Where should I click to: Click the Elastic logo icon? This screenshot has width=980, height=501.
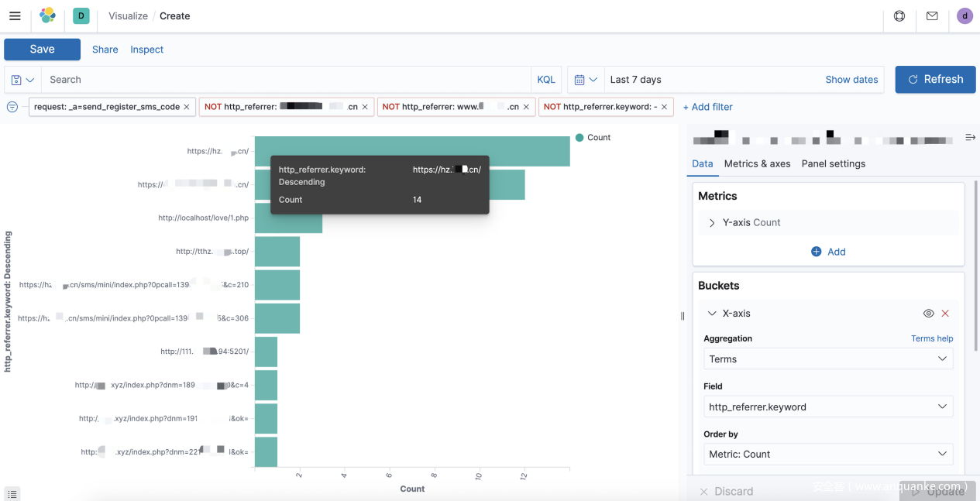[47, 15]
